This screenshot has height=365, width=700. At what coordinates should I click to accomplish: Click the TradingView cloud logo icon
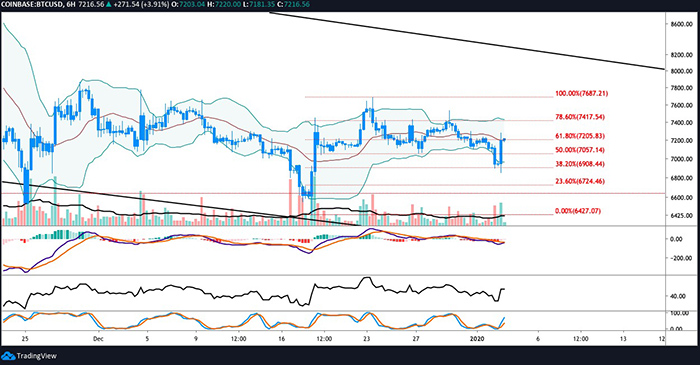point(8,356)
